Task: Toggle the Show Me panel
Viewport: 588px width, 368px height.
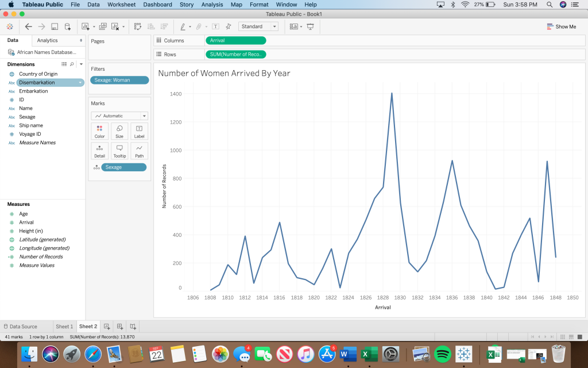Action: click(x=562, y=26)
